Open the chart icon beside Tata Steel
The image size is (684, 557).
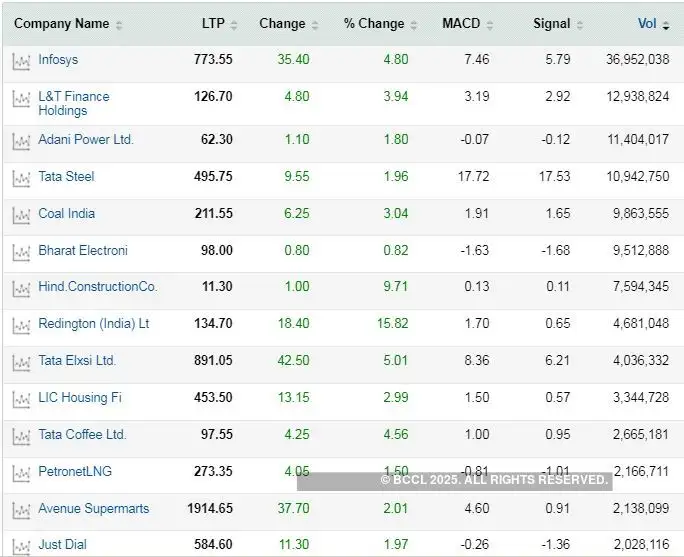[21, 179]
